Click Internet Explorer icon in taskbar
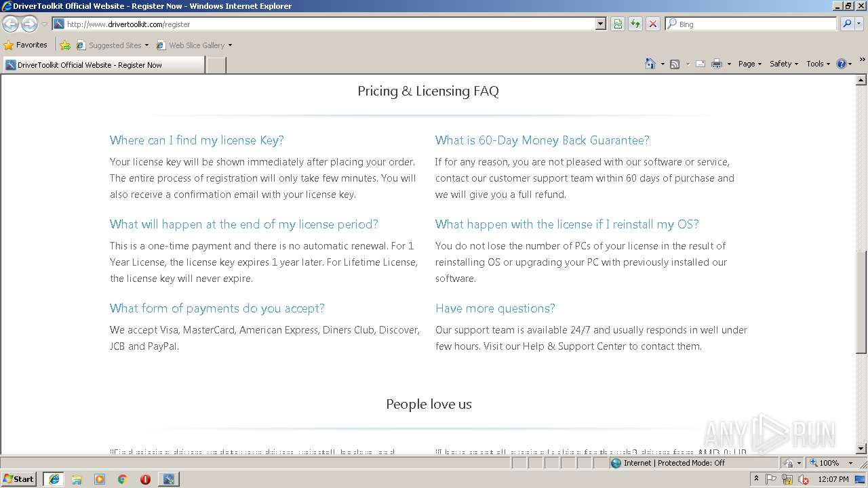This screenshot has height=488, width=868. (x=54, y=479)
